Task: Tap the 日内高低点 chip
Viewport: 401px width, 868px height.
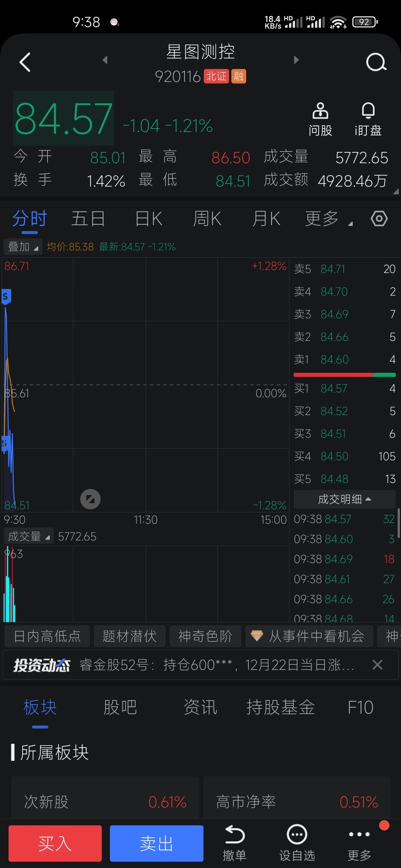Action: [x=47, y=636]
